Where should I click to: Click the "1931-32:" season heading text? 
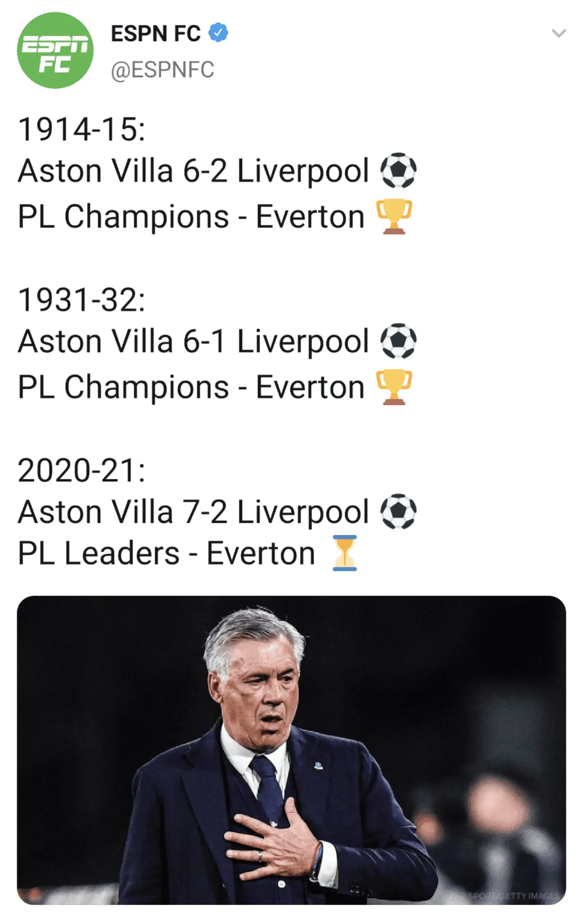point(82,300)
